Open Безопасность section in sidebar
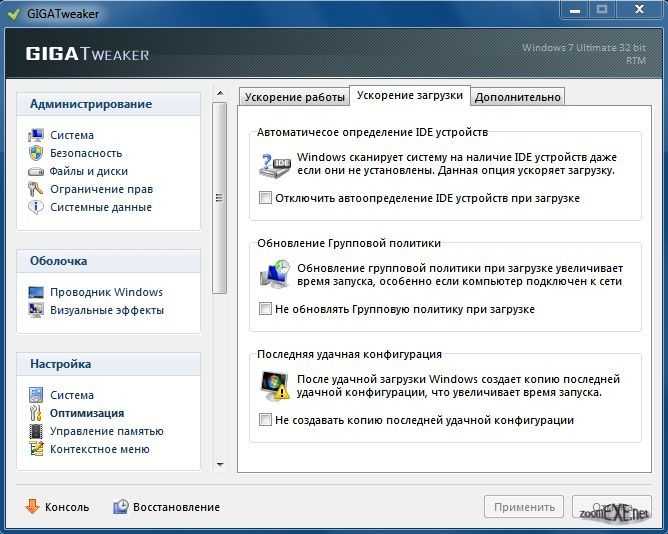This screenshot has height=534, width=668. coord(86,153)
